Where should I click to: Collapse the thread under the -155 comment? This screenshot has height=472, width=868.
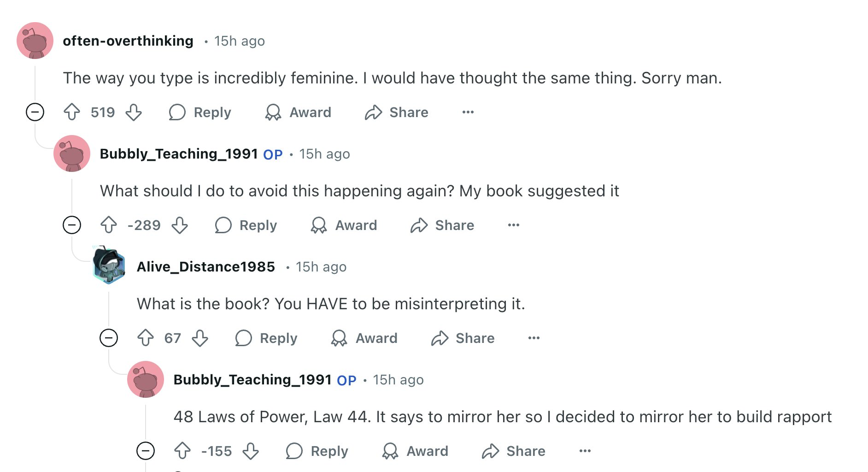(146, 451)
